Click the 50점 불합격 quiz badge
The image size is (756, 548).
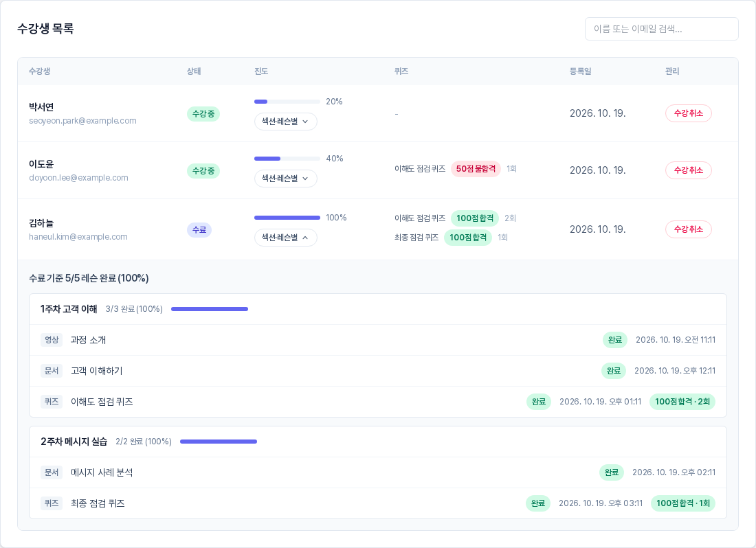(x=476, y=168)
